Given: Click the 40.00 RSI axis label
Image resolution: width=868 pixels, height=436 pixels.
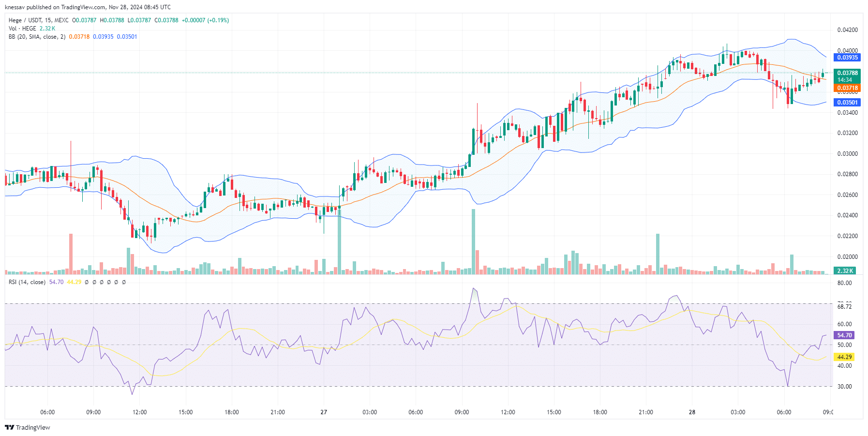Looking at the screenshot, I should click(x=845, y=366).
